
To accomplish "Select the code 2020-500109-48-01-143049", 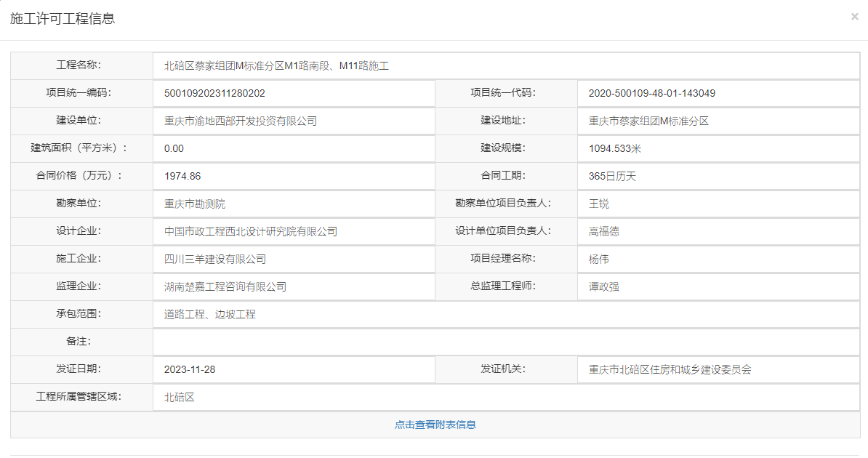I will pyautogui.click(x=651, y=93).
